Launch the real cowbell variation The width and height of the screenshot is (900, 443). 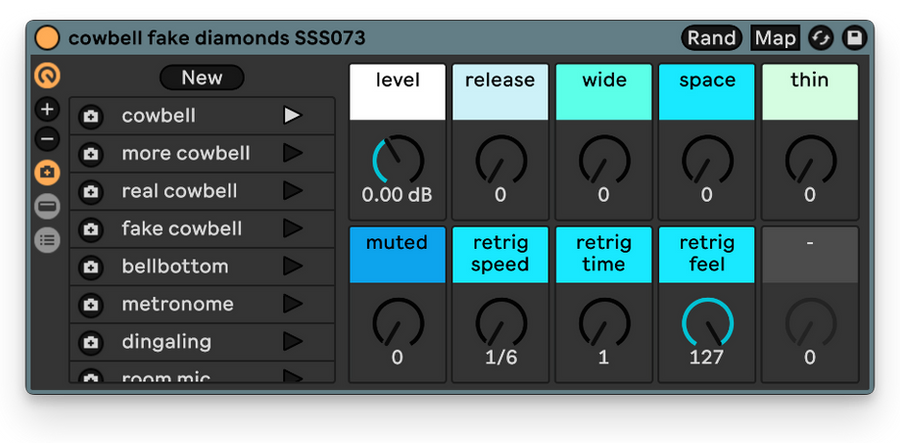pyautogui.click(x=292, y=191)
